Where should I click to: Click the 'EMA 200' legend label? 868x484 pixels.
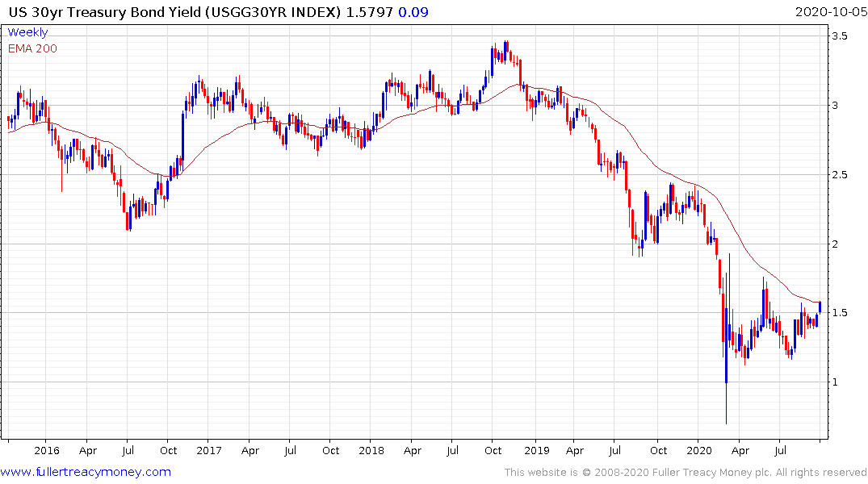(x=32, y=48)
